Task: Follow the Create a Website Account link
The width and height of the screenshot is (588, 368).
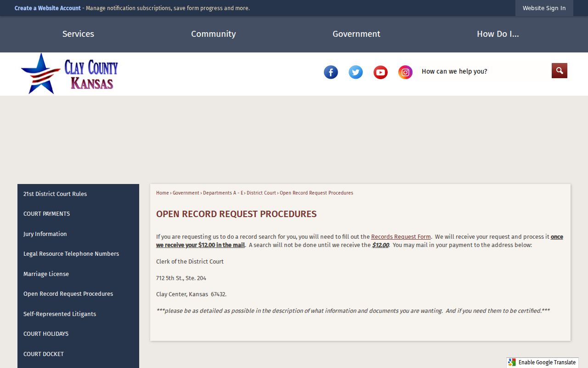Action: coord(48,8)
